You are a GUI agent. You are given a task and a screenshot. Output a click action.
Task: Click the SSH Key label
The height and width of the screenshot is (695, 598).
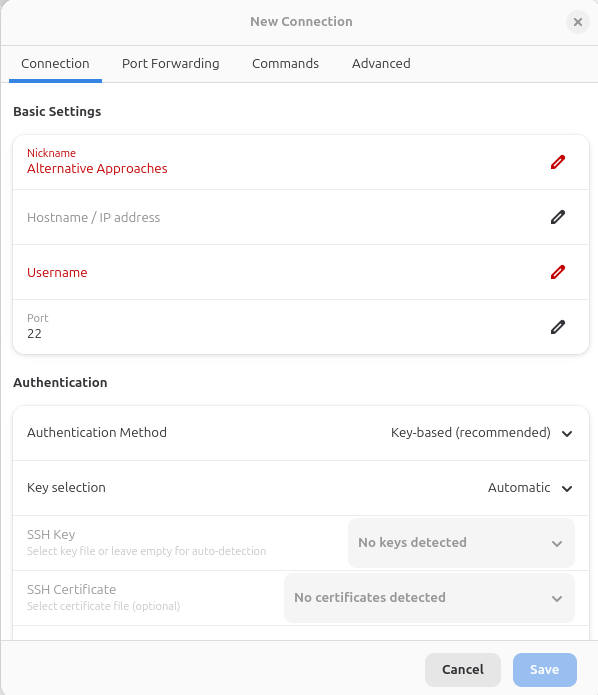pyautogui.click(x=51, y=535)
